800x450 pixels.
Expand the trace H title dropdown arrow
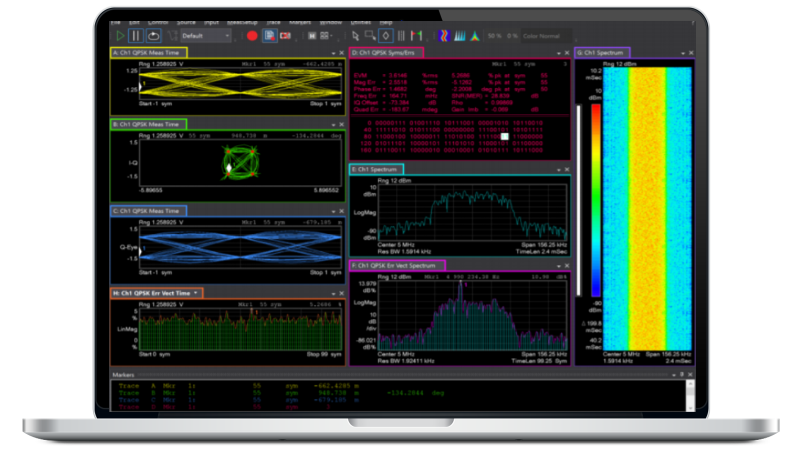coord(196,293)
